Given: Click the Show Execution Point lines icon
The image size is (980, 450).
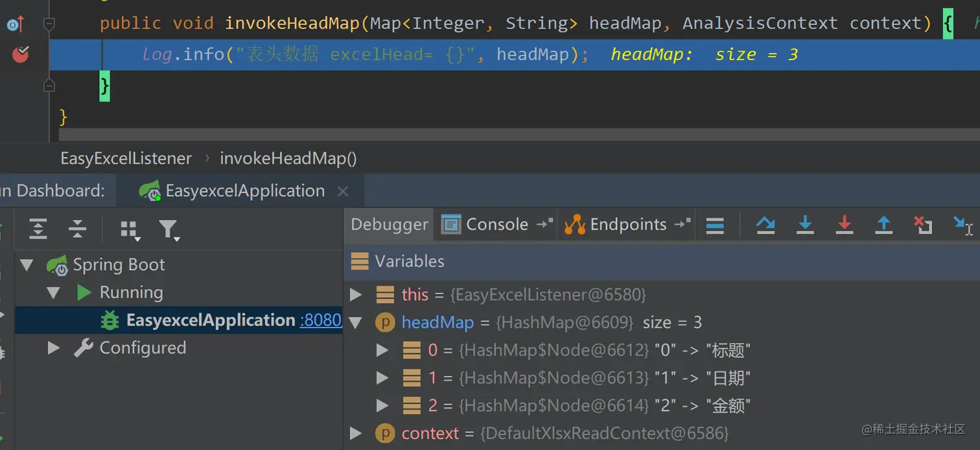Looking at the screenshot, I should click(715, 225).
